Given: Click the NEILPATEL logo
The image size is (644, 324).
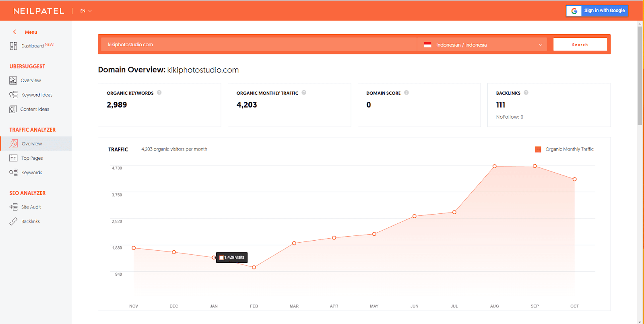Looking at the screenshot, I should click(x=39, y=11).
